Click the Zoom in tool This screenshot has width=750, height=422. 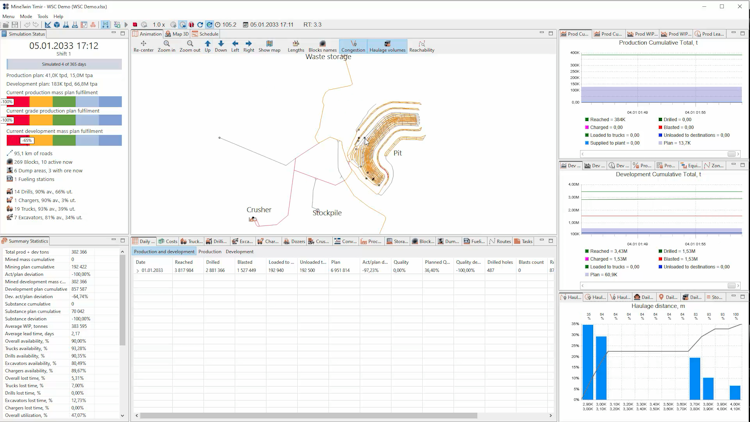pos(166,46)
